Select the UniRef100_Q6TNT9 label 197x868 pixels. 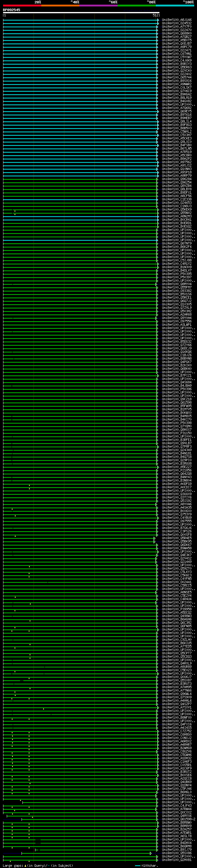pos(177,243)
